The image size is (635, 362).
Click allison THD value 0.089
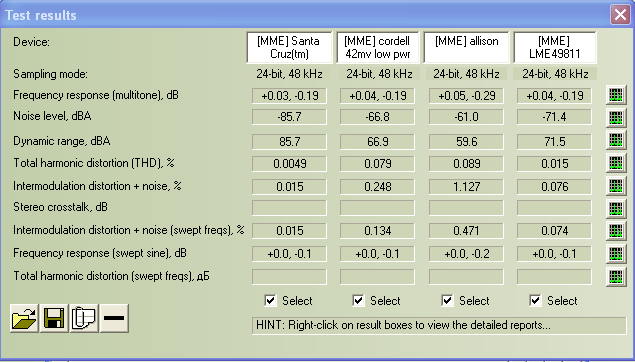[466, 164]
